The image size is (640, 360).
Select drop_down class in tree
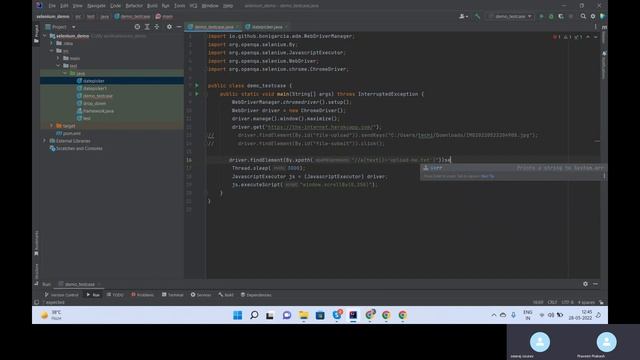coord(94,103)
